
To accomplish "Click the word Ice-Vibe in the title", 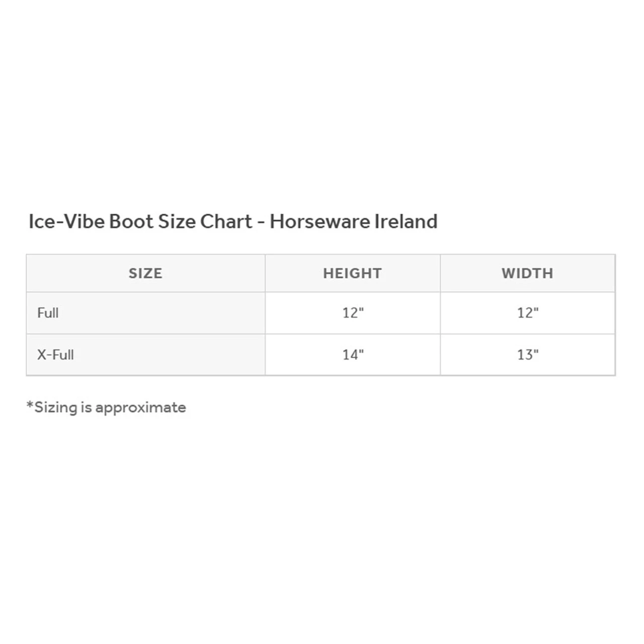I will (x=66, y=221).
